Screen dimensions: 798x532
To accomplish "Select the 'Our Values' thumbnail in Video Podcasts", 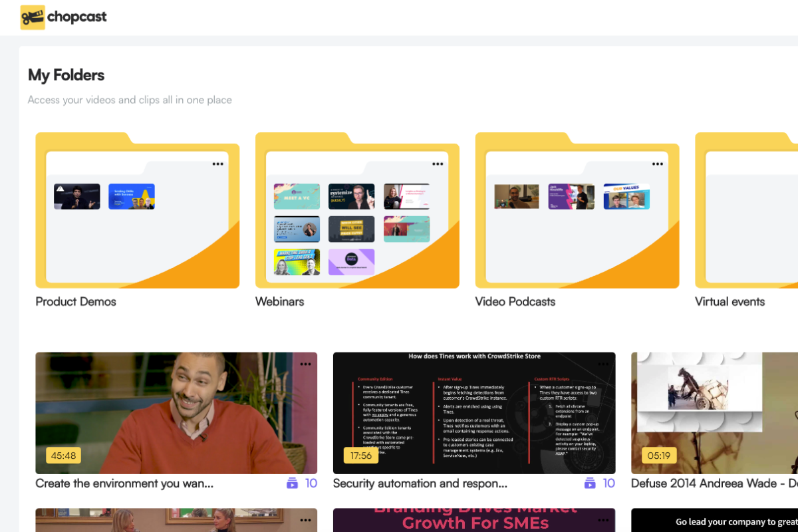I will coord(626,196).
